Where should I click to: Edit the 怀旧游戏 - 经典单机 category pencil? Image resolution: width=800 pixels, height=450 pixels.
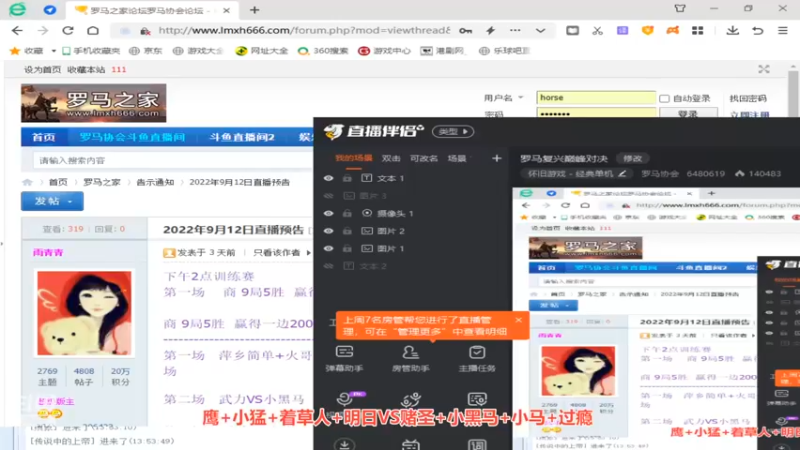coord(622,173)
